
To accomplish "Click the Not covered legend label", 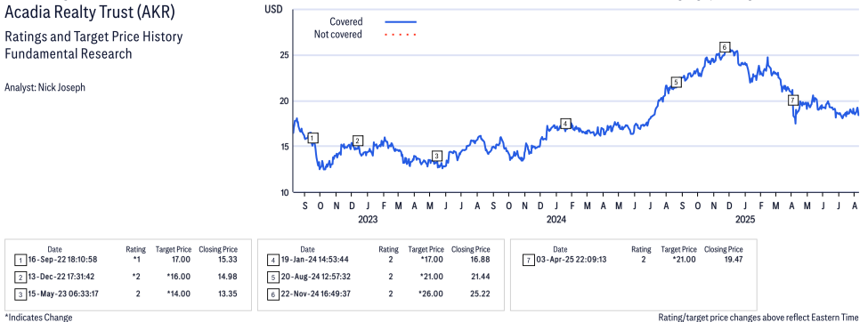I will pyautogui.click(x=338, y=35).
